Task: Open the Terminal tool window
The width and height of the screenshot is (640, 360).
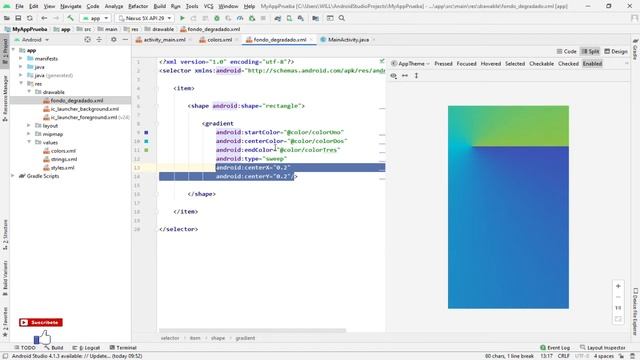Action: [x=123, y=348]
